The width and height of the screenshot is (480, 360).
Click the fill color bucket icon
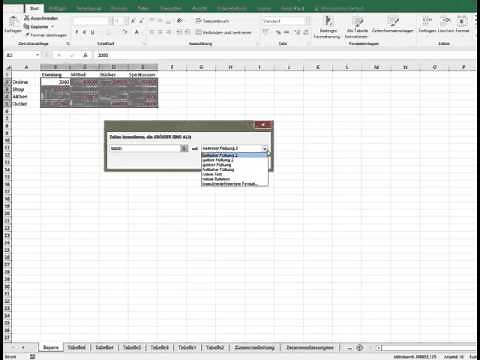pos(124,32)
